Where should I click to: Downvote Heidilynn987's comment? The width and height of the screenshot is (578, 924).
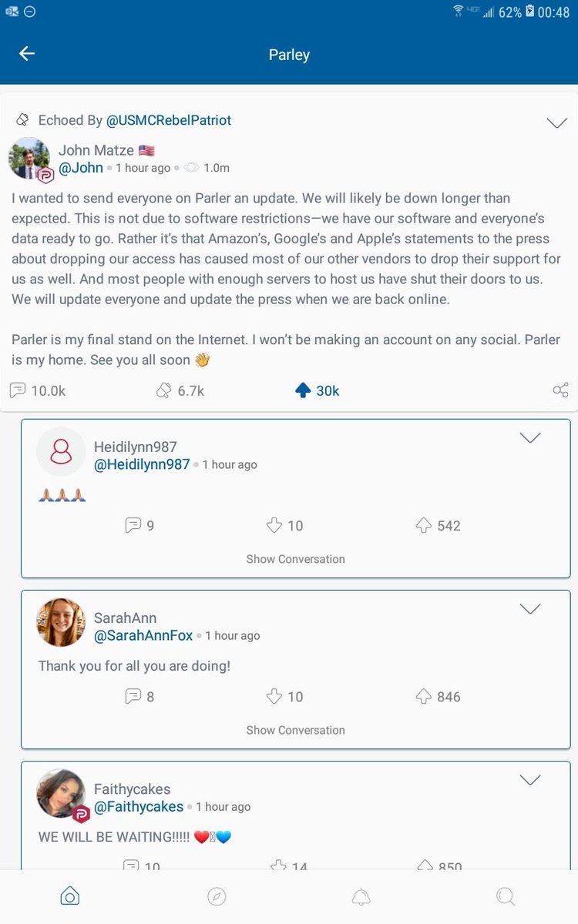pos(274,525)
